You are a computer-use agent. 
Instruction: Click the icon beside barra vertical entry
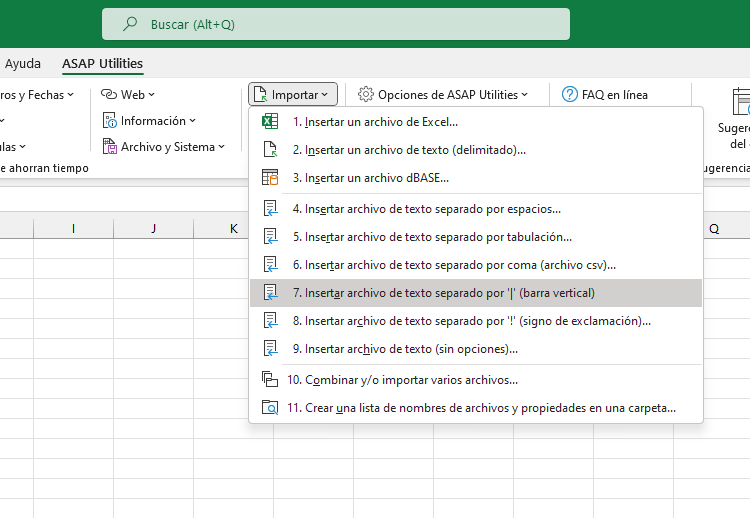pyautogui.click(x=270, y=293)
